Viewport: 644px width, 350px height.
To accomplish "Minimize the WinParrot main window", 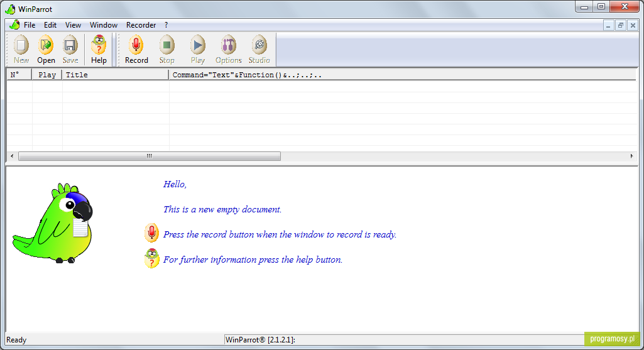I will point(584,6).
